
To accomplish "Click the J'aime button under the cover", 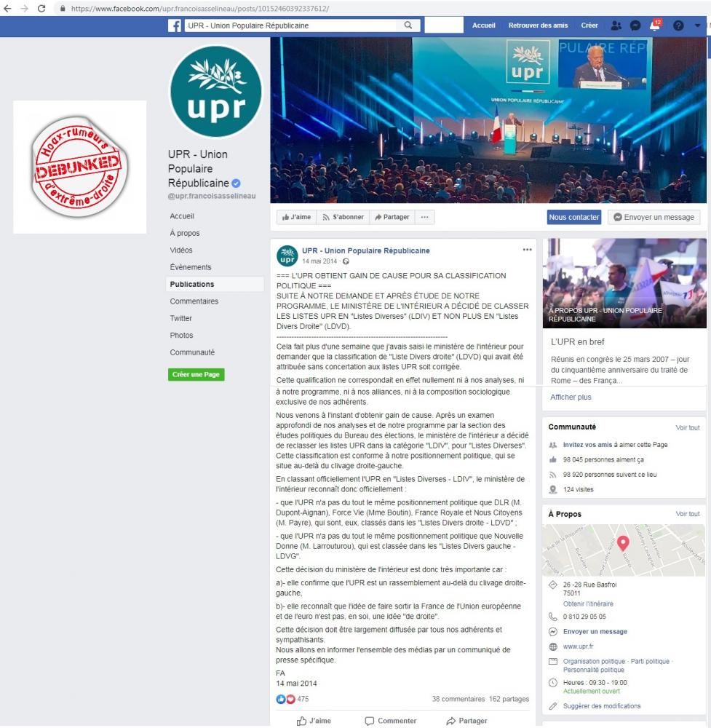I will [297, 217].
